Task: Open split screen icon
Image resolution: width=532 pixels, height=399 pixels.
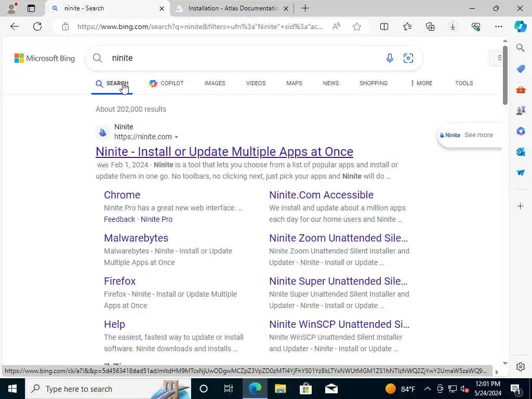Action: 384,26
